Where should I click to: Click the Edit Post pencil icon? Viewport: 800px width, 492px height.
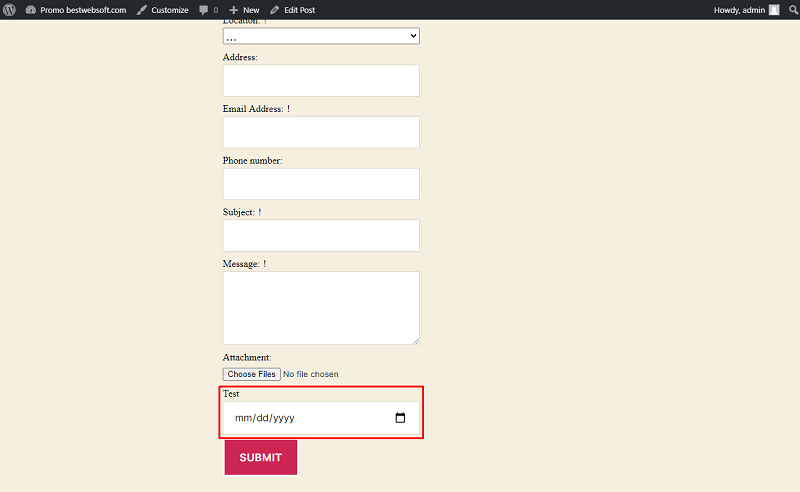point(274,10)
